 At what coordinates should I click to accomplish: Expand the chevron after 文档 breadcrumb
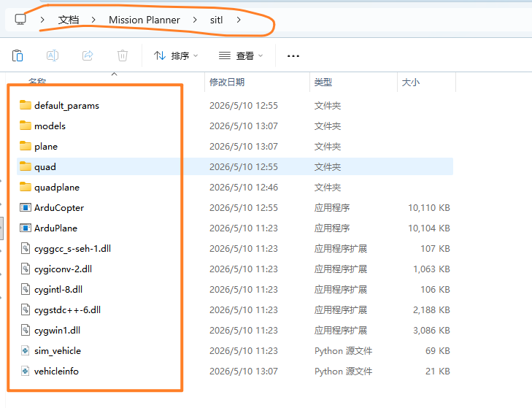click(x=93, y=20)
